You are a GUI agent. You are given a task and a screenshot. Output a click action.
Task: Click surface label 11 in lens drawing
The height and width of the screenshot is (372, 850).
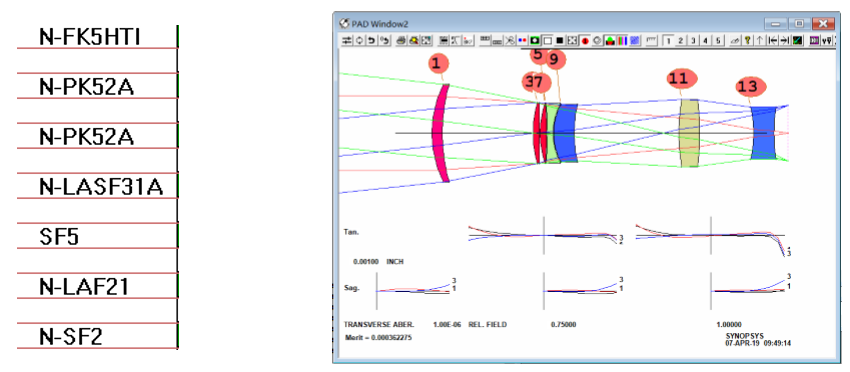681,79
